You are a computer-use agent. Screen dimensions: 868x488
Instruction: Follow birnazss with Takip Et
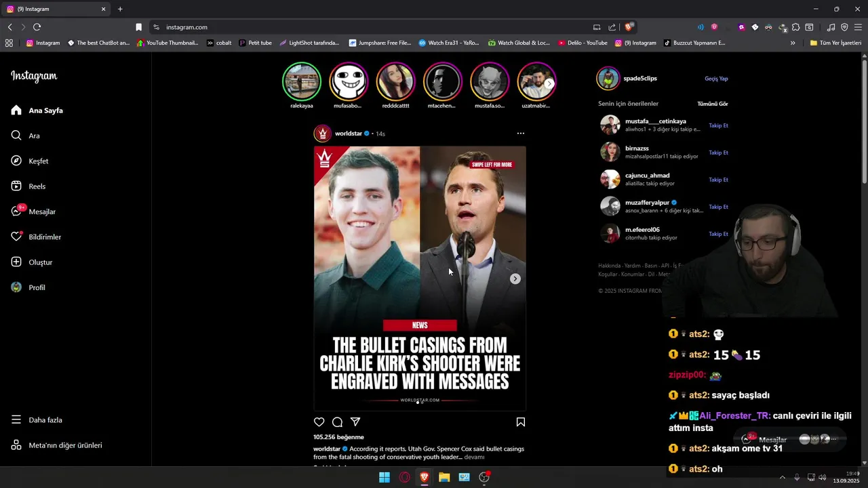[x=718, y=152]
